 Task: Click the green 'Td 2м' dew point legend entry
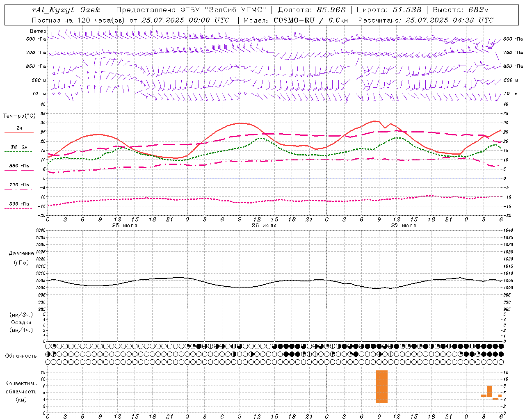(x=19, y=149)
